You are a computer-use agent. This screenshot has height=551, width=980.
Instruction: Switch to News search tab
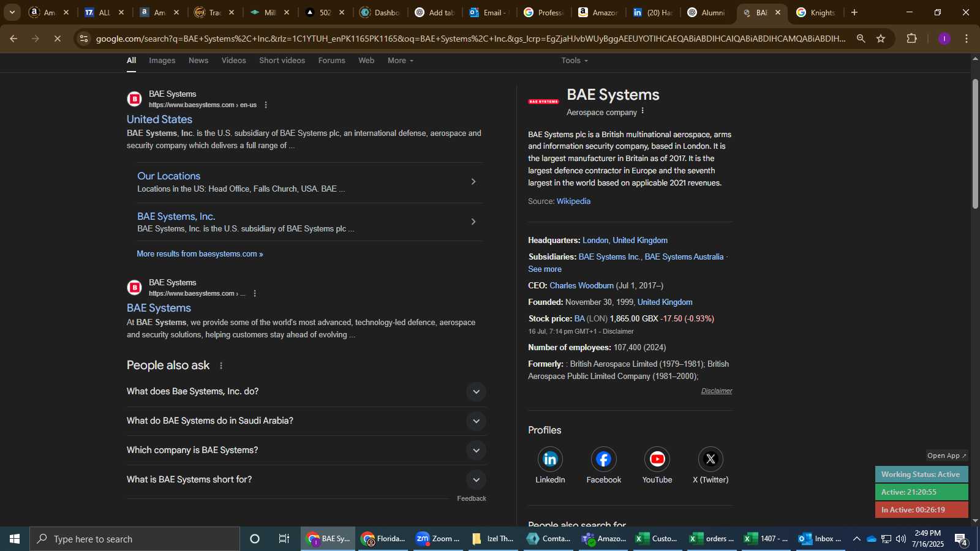point(198,61)
